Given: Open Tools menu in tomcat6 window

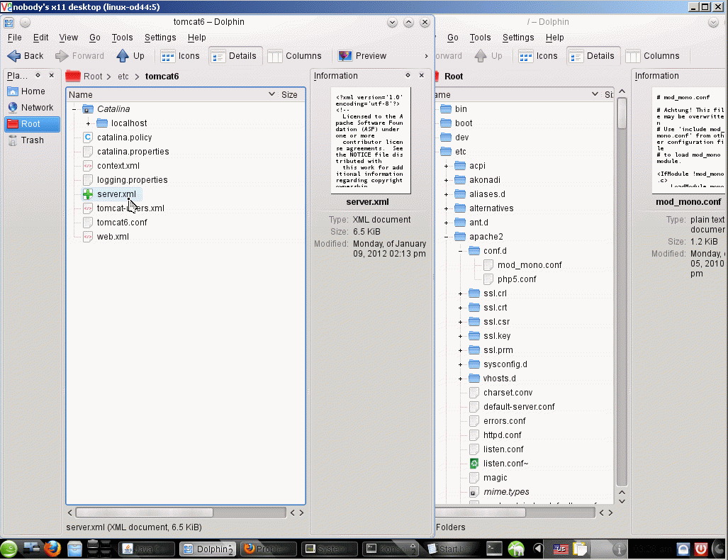Looking at the screenshot, I should (x=122, y=38).
